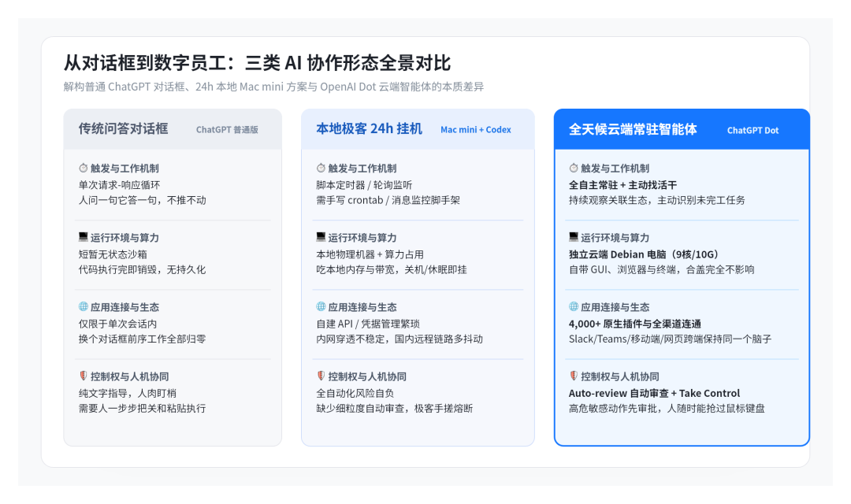Click the laptop icon in the 全天候云端常驻智能体 card
The width and height of the screenshot is (851, 504).
[x=574, y=237]
